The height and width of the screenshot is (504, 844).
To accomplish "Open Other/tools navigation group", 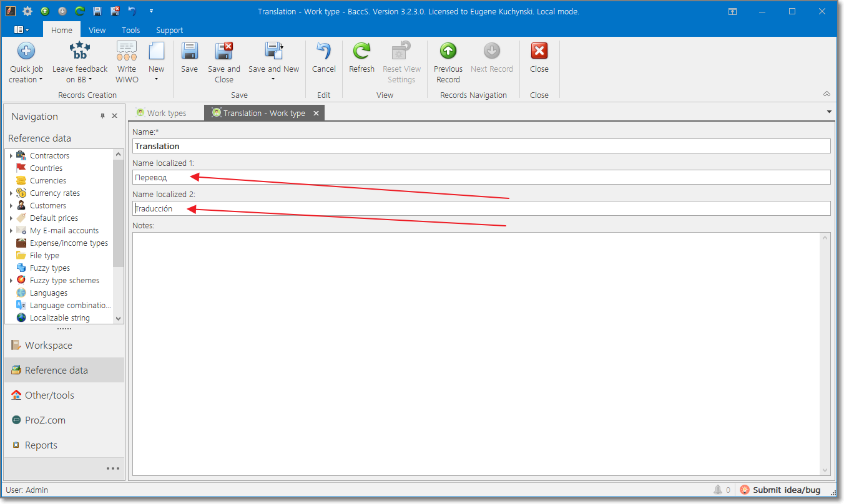I will coord(64,395).
